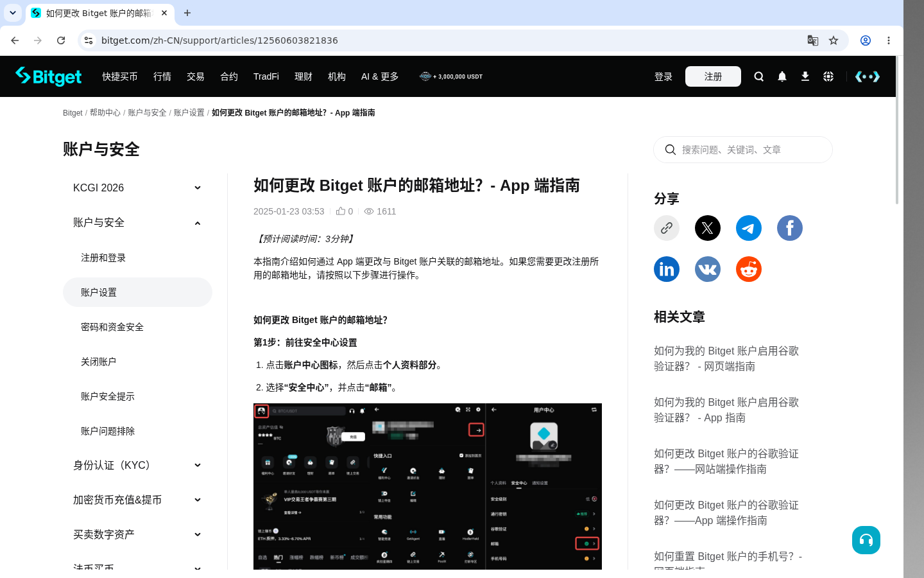The height and width of the screenshot is (578, 924).
Task: Open the App tutorial screenshot image
Action: pyautogui.click(x=427, y=486)
